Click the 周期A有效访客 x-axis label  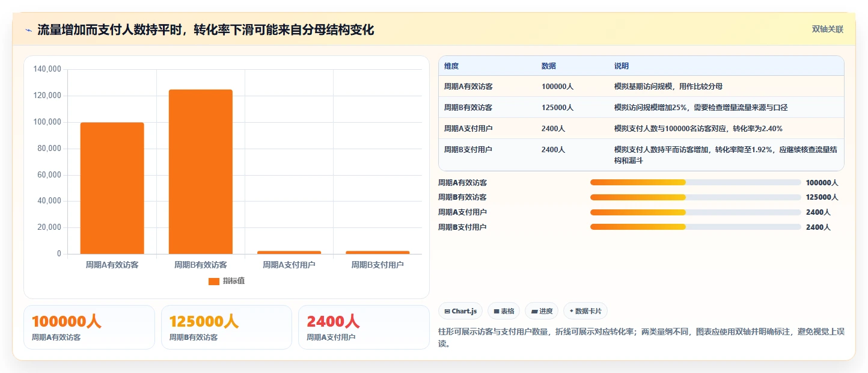tap(112, 265)
